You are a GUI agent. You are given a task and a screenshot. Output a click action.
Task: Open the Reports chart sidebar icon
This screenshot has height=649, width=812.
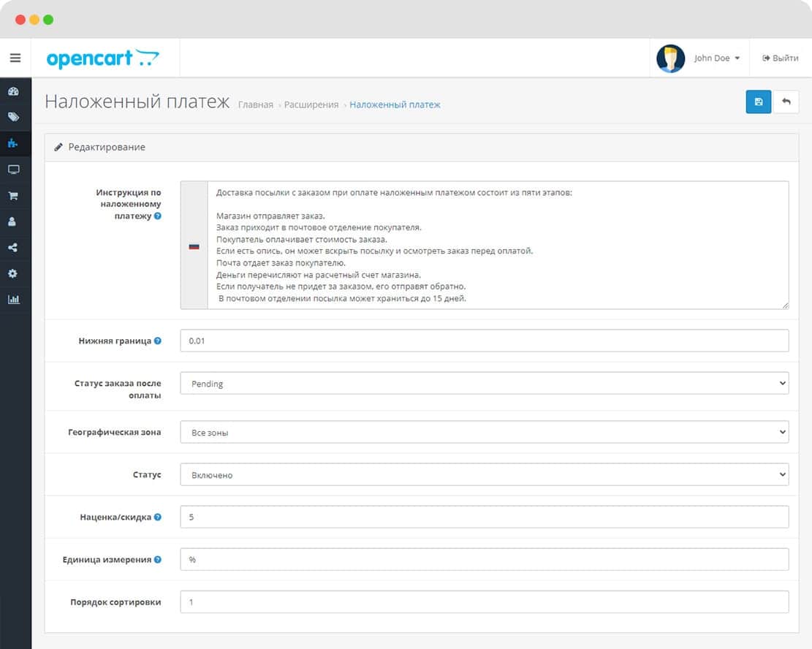13,299
